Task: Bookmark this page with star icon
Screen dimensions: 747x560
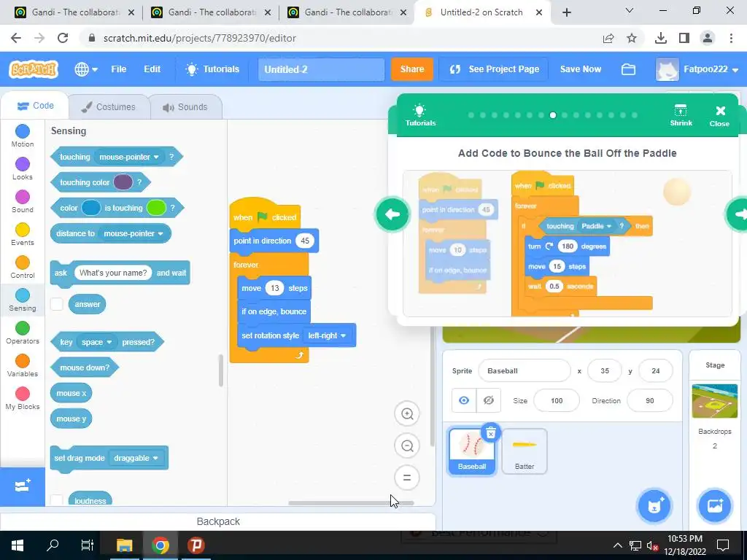Action: [x=632, y=38]
